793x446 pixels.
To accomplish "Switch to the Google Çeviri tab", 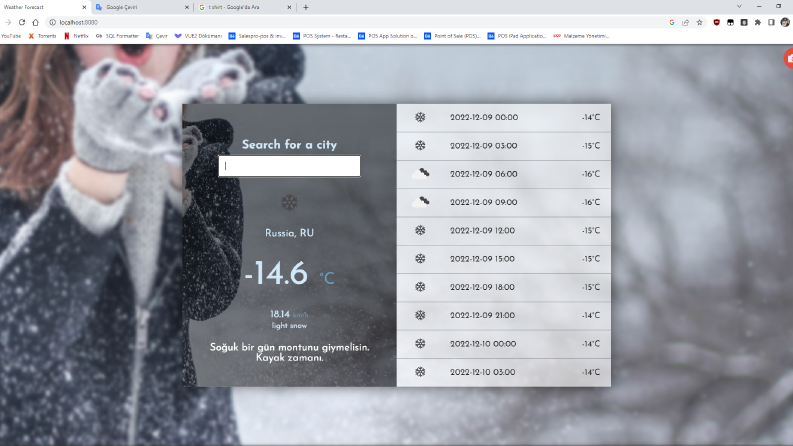I will [x=143, y=7].
